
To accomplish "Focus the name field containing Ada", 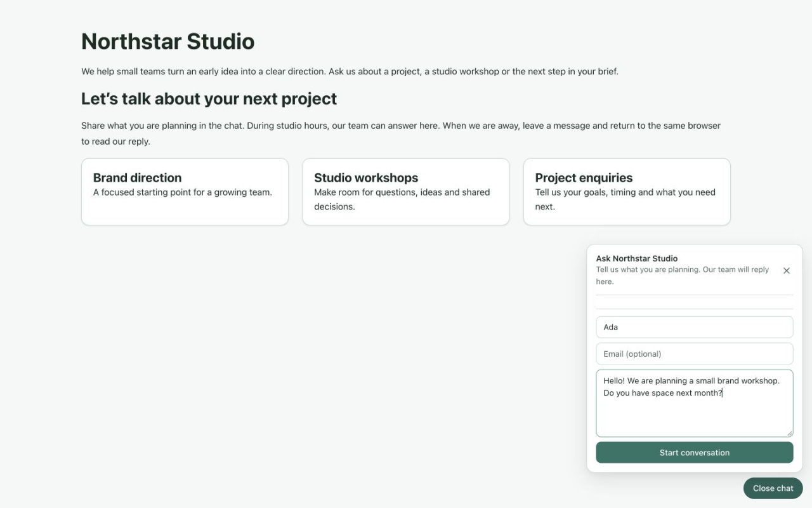I will click(695, 327).
